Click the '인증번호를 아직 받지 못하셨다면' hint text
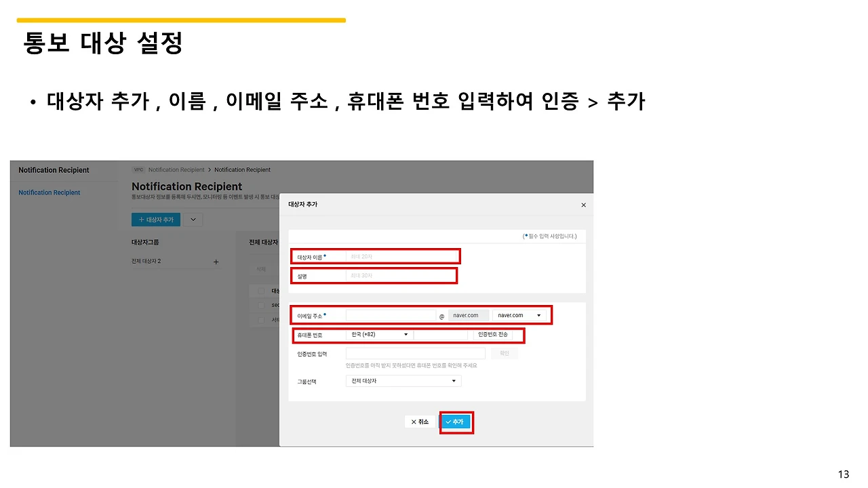 pyautogui.click(x=411, y=366)
